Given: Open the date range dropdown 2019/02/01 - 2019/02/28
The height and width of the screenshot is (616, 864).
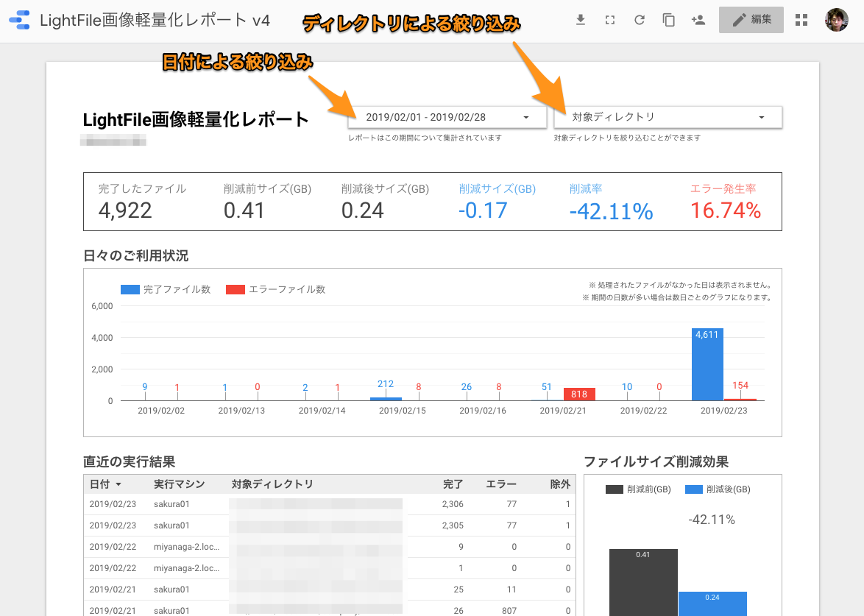Looking at the screenshot, I should pyautogui.click(x=447, y=117).
